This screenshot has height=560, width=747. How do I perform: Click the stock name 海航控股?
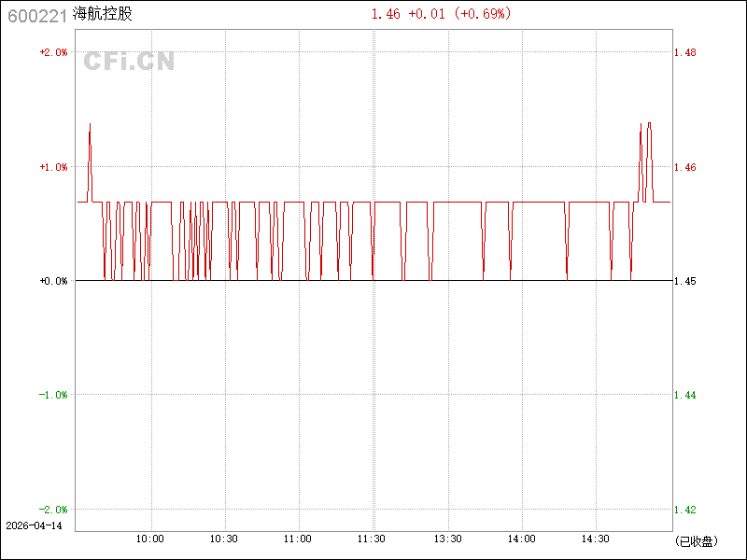coord(102,15)
